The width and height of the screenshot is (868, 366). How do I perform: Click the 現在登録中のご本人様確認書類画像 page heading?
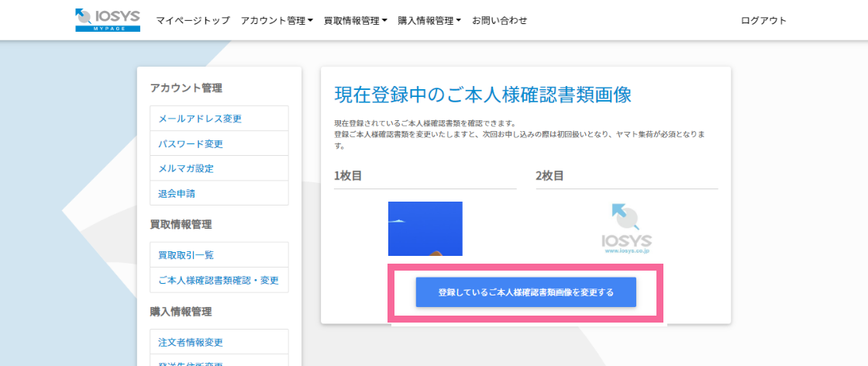point(482,95)
